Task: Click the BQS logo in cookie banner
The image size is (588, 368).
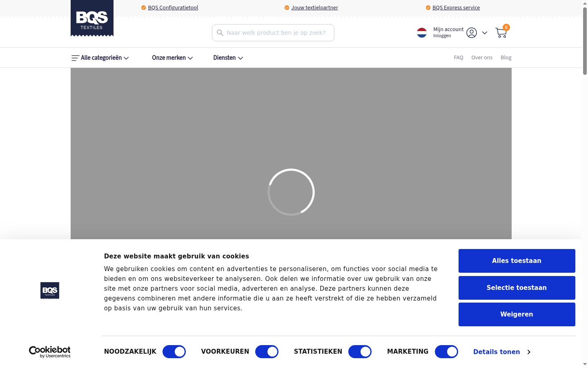Action: (x=50, y=290)
